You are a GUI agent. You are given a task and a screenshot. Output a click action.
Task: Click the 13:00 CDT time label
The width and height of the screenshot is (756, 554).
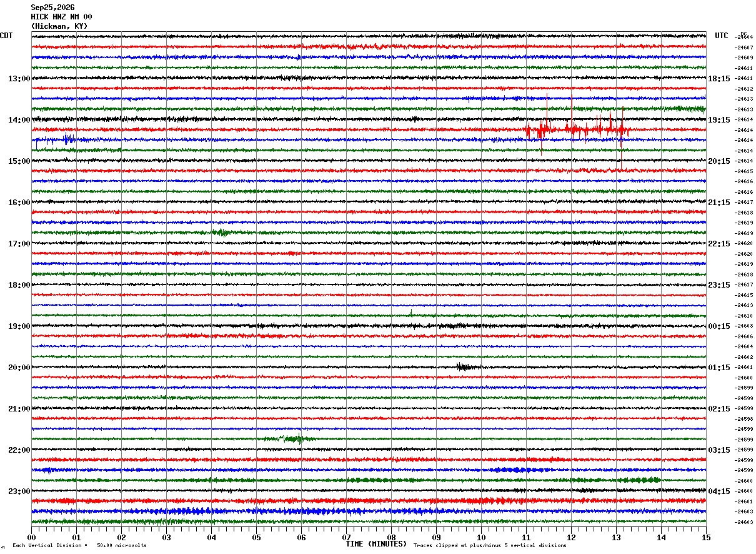tap(19, 78)
